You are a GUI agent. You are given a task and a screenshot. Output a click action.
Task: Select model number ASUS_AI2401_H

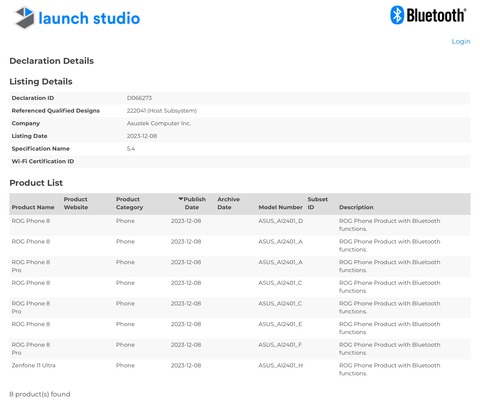pyautogui.click(x=280, y=365)
